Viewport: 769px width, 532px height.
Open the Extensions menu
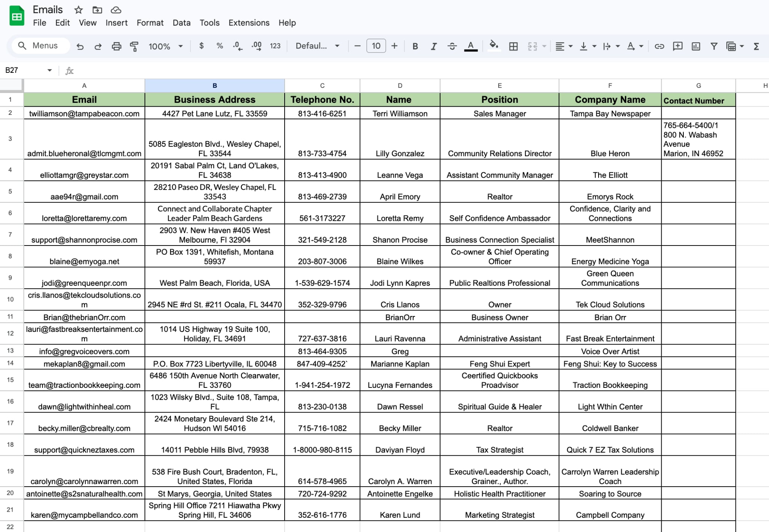pos(249,23)
